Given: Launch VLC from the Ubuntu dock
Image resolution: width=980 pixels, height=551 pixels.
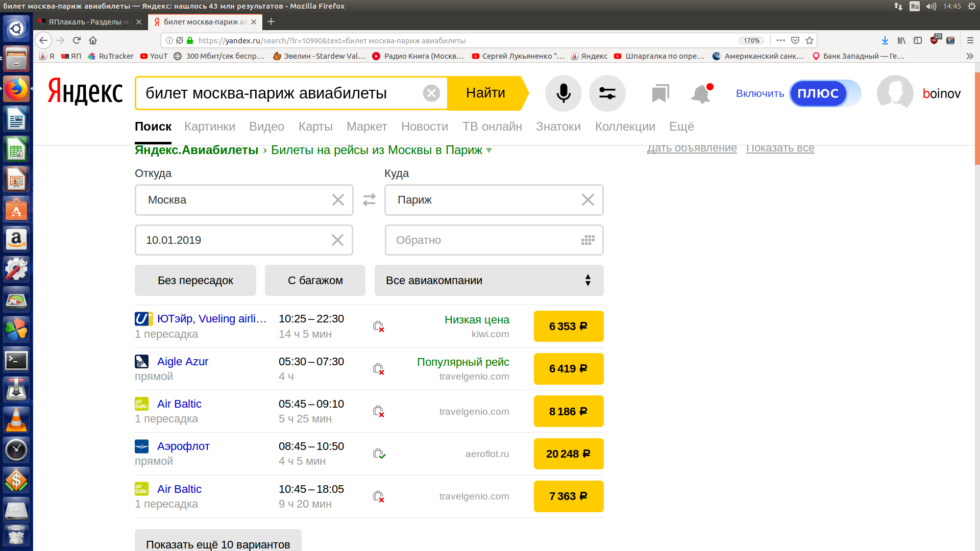Looking at the screenshot, I should pos(16,420).
